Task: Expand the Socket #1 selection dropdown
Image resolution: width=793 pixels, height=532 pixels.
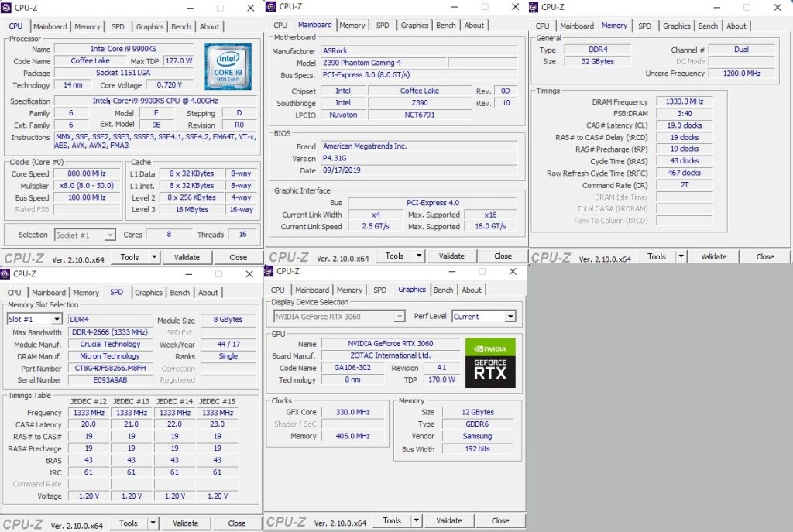Action: (110, 235)
